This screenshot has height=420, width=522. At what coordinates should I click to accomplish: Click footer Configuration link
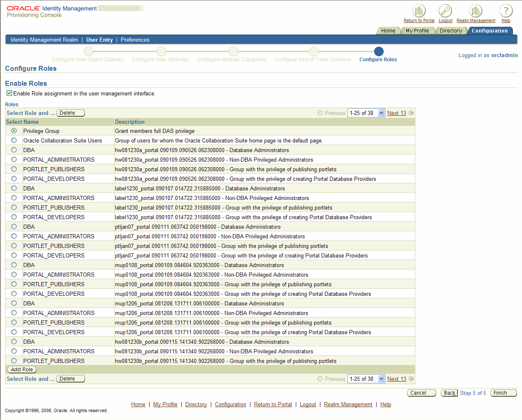click(230, 404)
